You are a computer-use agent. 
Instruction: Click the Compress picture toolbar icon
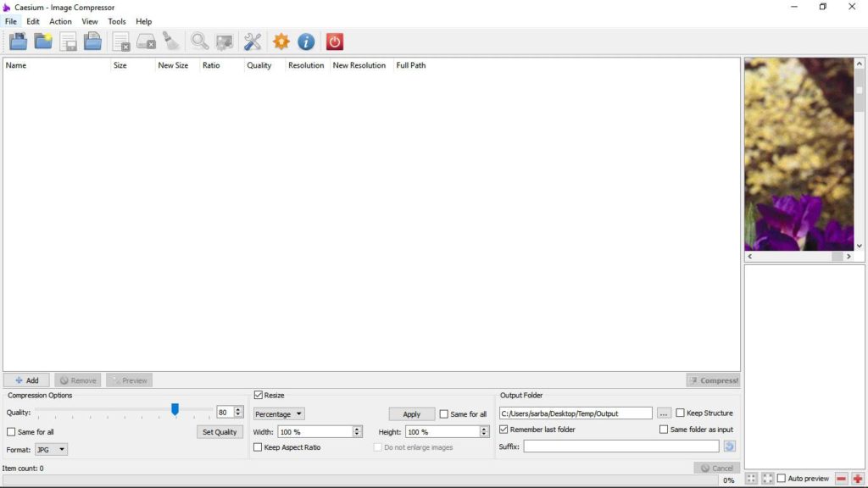tap(224, 42)
